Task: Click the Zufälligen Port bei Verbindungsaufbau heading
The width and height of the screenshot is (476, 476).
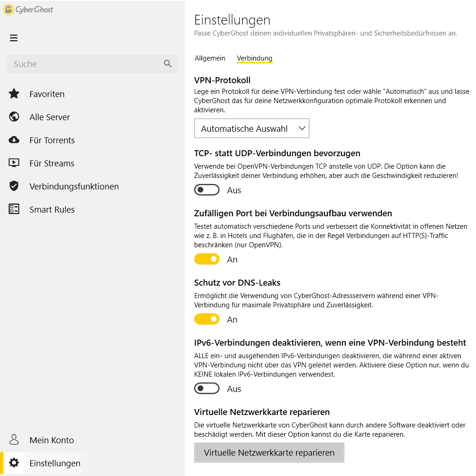Action: [293, 214]
